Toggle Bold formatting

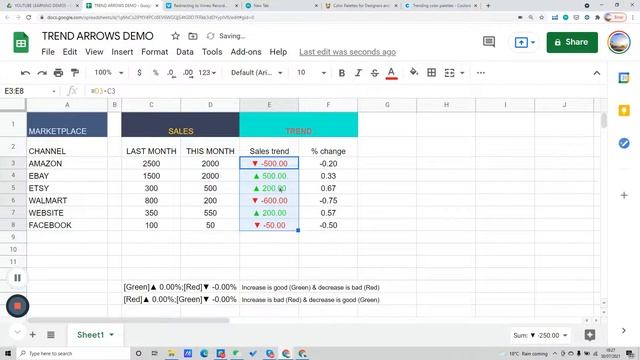tap(342, 73)
